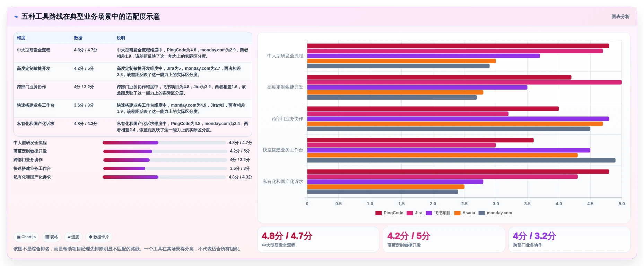The width and height of the screenshot is (644, 266).
Task: Click table value 3.6分 / 3分
Action: point(84,105)
